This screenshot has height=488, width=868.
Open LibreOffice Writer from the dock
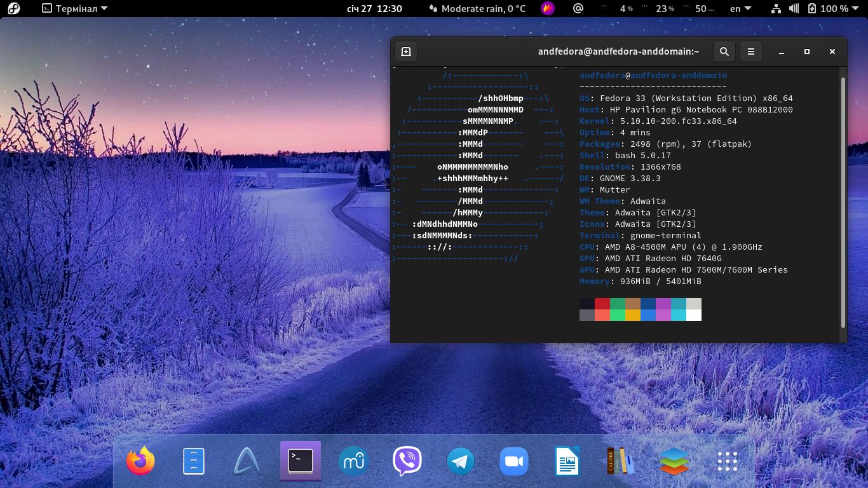(x=567, y=461)
